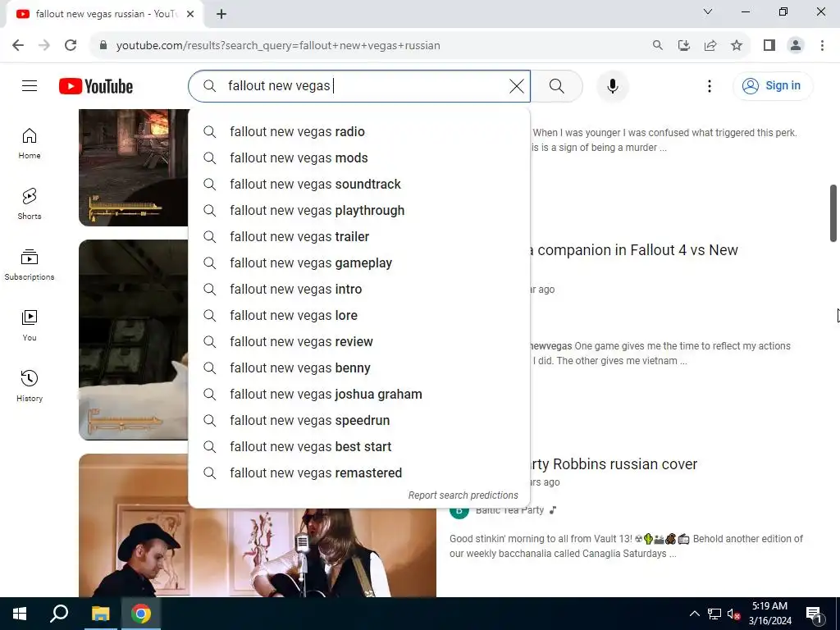This screenshot has height=630, width=840.
Task: Open the Chrome profile avatar
Action: pyautogui.click(x=796, y=46)
